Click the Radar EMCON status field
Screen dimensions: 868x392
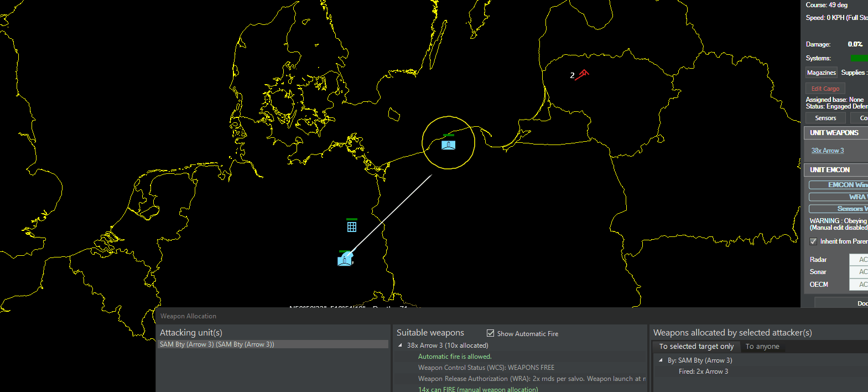pyautogui.click(x=859, y=260)
